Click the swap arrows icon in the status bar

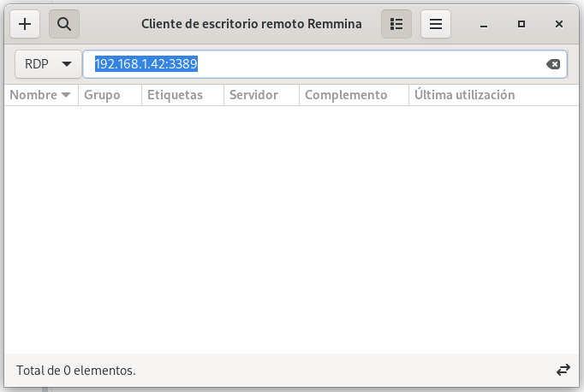(x=563, y=371)
